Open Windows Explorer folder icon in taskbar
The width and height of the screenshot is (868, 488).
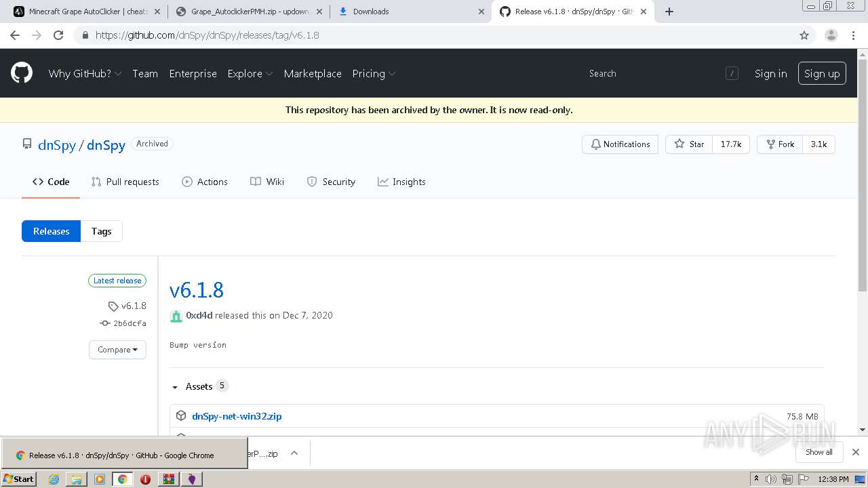77,479
